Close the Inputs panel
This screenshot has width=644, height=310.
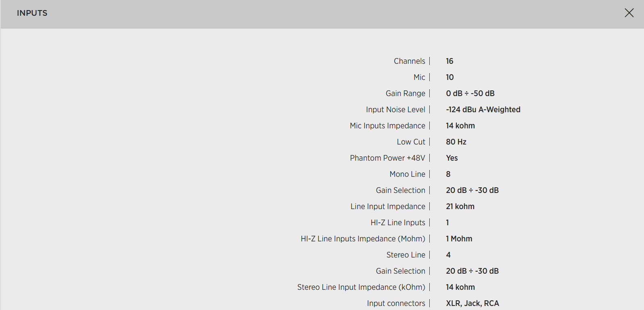pyautogui.click(x=629, y=13)
